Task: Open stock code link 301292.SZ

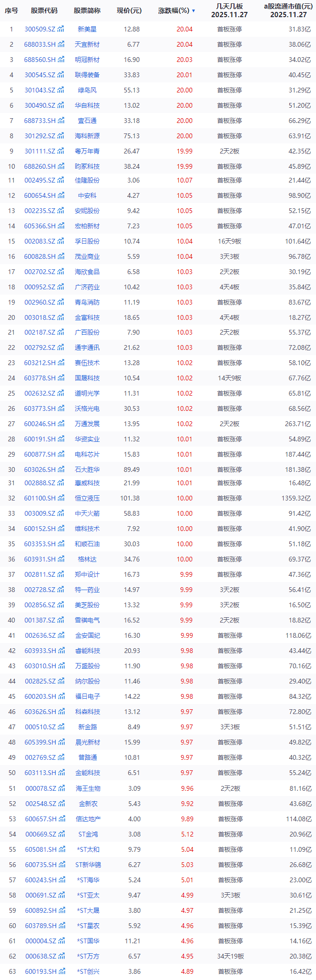Action: (40, 136)
